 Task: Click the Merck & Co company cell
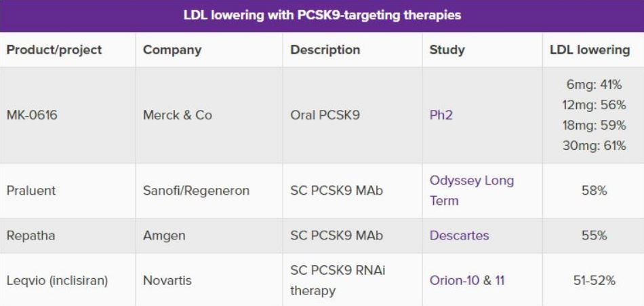(178, 115)
